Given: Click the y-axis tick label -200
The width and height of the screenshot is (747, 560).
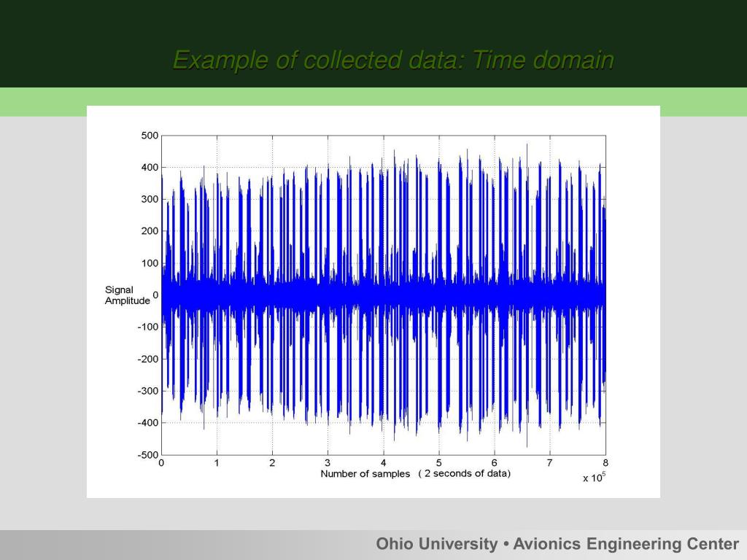Looking at the screenshot, I should [147, 359].
